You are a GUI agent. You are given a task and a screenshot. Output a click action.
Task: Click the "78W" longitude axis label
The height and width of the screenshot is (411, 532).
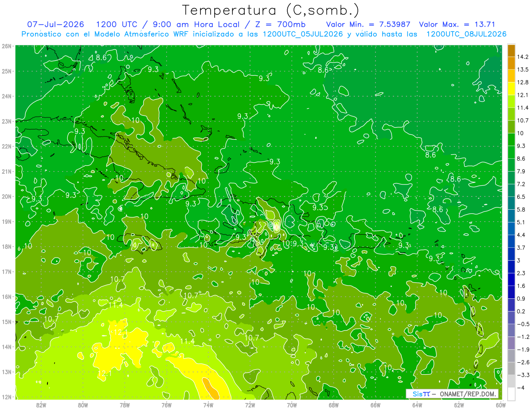(x=125, y=405)
